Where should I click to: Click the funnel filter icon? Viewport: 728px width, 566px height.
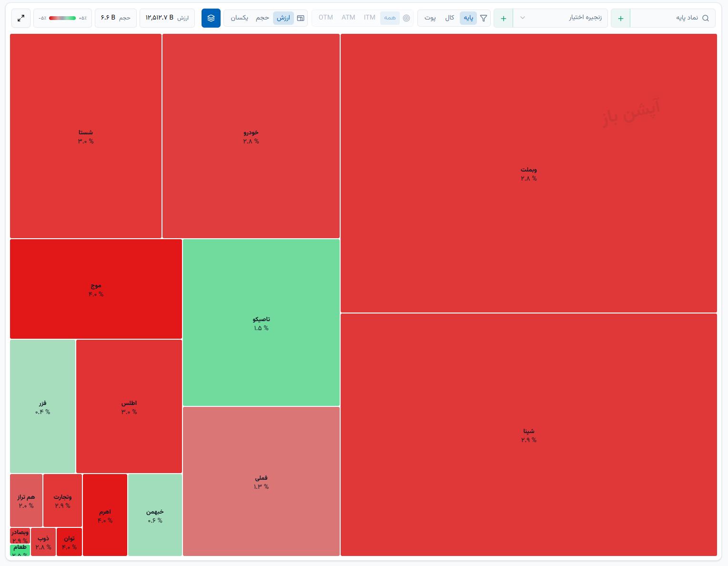[484, 18]
